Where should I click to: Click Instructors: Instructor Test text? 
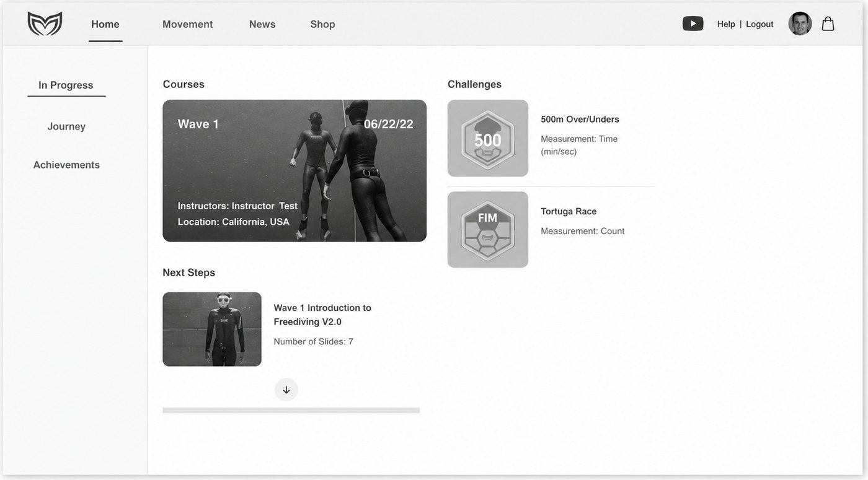click(237, 206)
